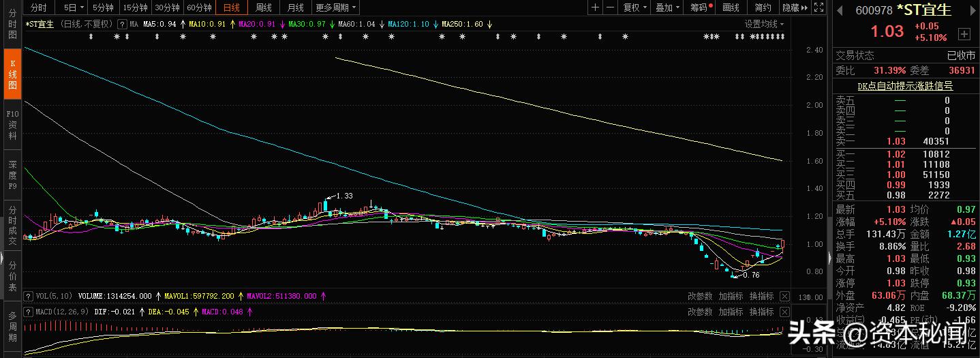Viewport: 980px width, 358px height.
Task: Toggle fullscreen chart icon
Action: (819, 8)
